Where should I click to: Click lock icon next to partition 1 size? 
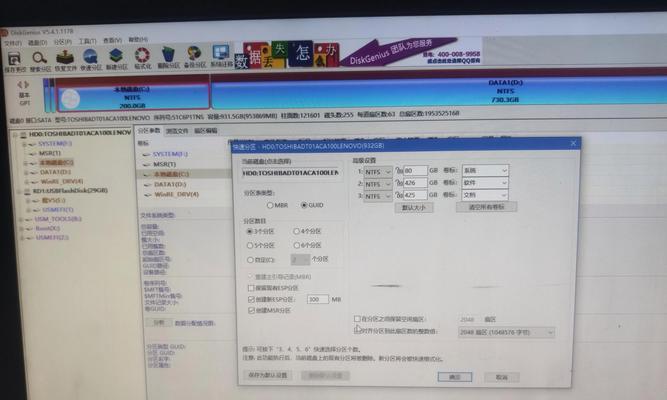point(399,171)
